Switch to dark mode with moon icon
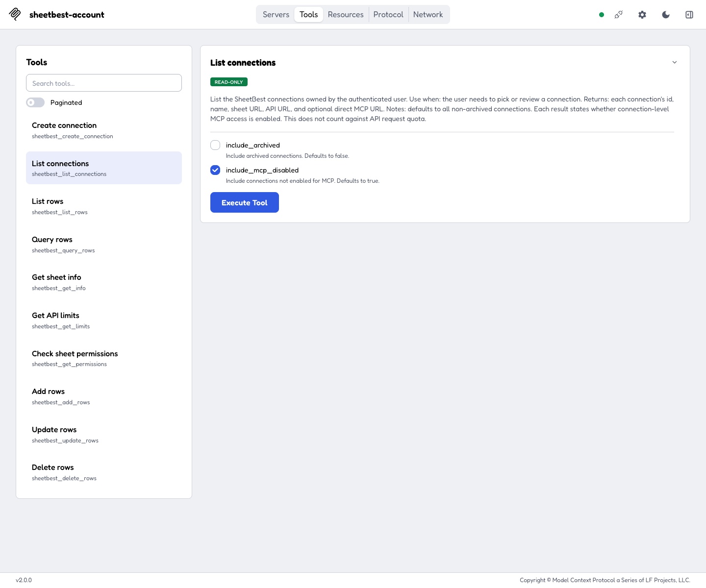Screen dimensions: 706x588 666,15
